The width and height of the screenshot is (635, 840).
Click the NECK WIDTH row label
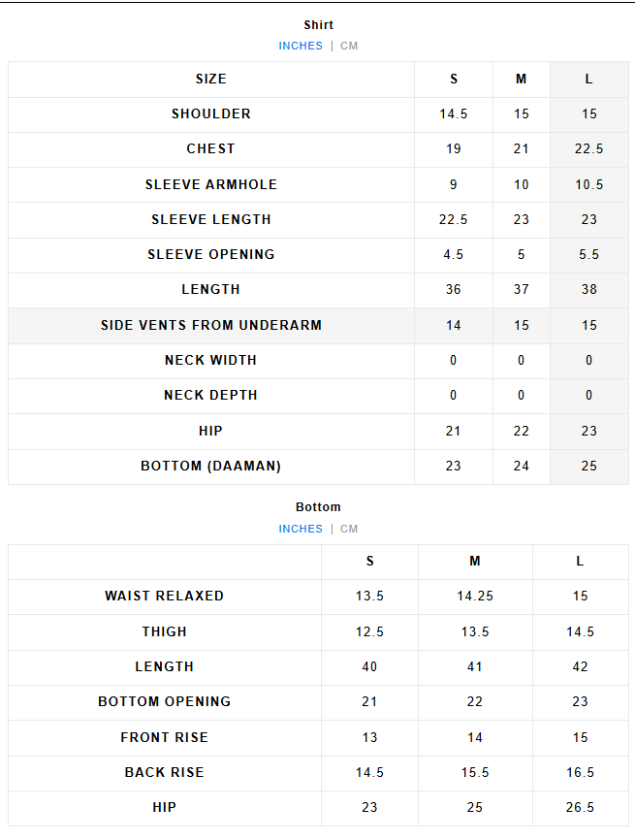(x=211, y=360)
